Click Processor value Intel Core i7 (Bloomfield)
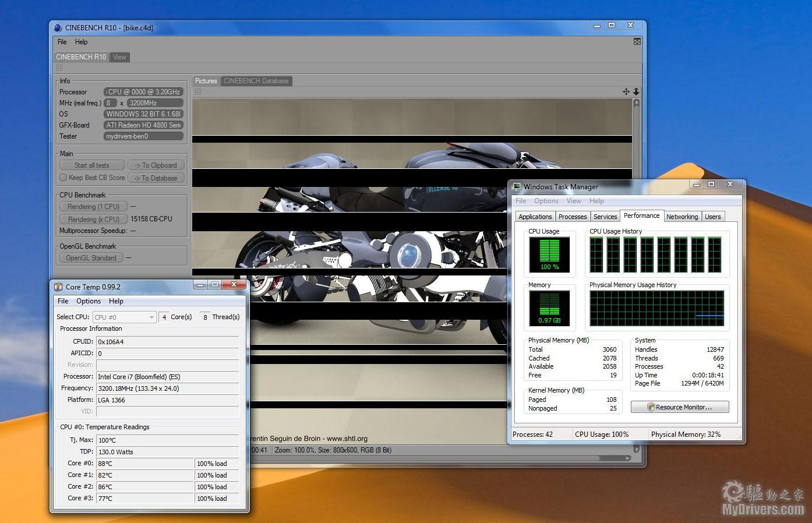812x523 pixels. 167,377
